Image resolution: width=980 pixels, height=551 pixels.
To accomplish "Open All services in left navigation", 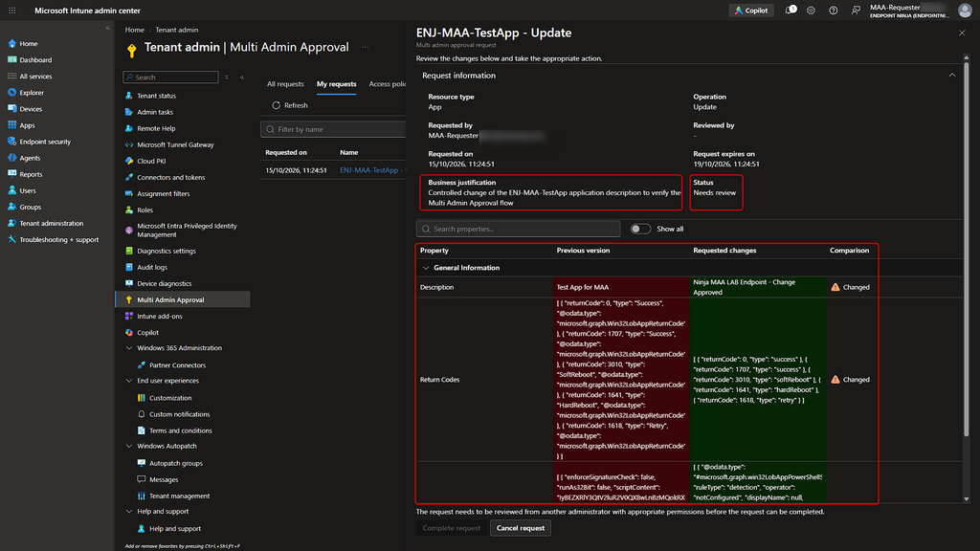I will [35, 77].
